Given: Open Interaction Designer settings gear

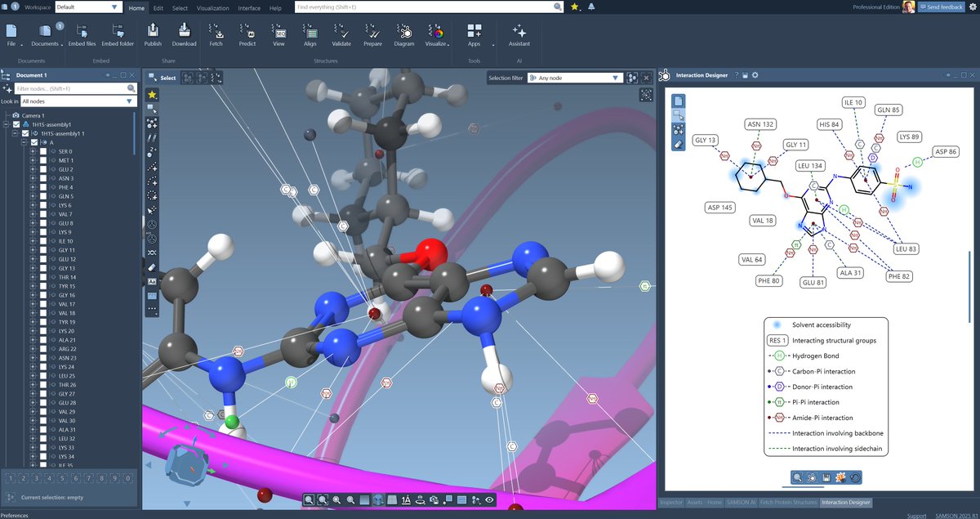Looking at the screenshot, I should pos(755,75).
